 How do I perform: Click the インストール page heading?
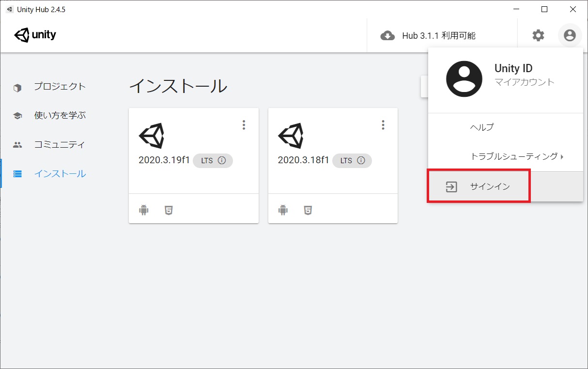click(x=178, y=86)
